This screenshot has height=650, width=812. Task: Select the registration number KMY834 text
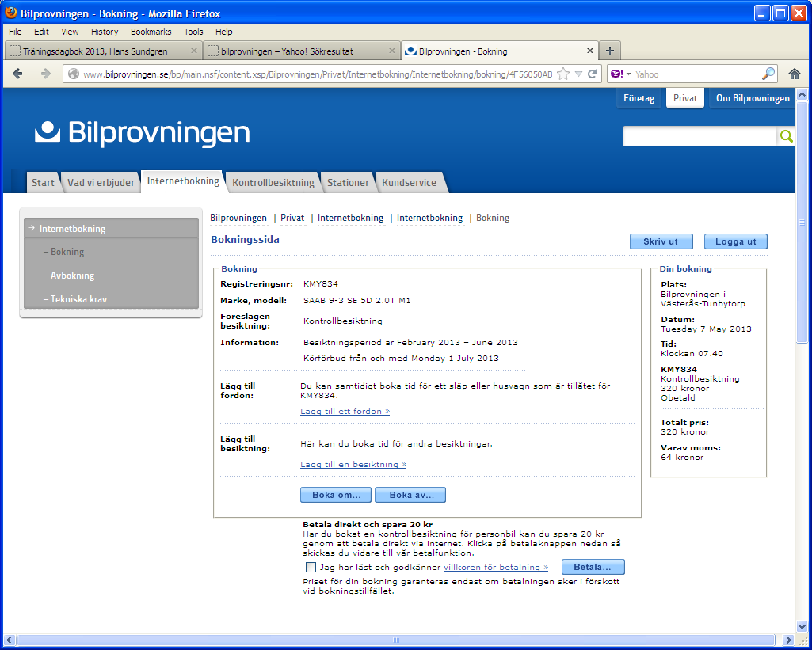321,283
